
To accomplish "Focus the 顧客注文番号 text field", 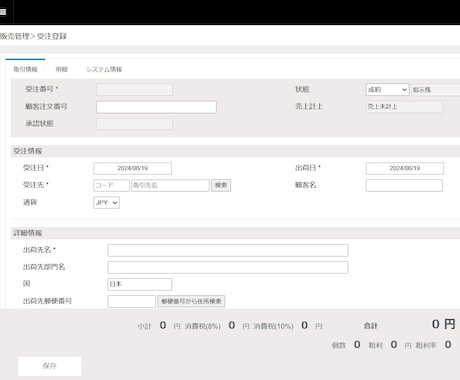I will point(156,107).
